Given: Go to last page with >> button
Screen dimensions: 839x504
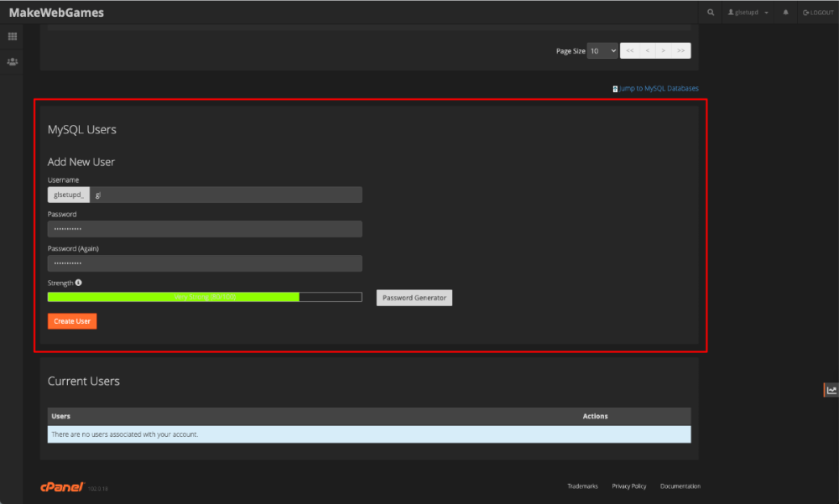Looking at the screenshot, I should coord(681,51).
